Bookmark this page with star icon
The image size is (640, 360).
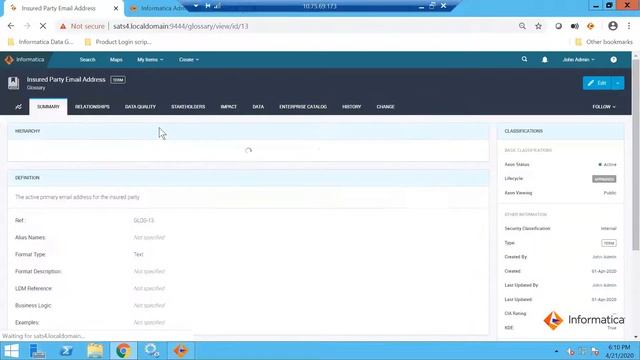click(538, 26)
